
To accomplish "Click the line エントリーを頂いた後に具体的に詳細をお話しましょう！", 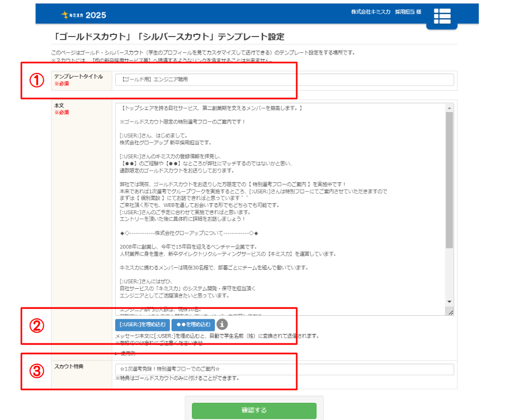I will (182, 219).
